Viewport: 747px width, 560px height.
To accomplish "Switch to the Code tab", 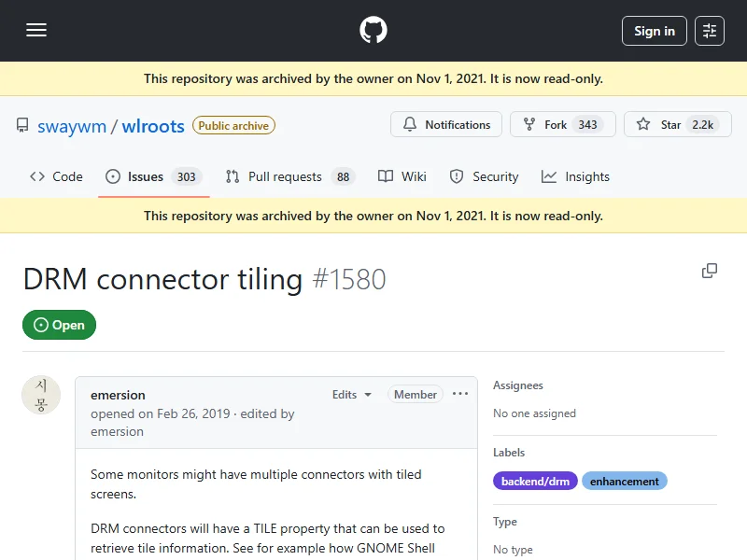I will coord(56,176).
